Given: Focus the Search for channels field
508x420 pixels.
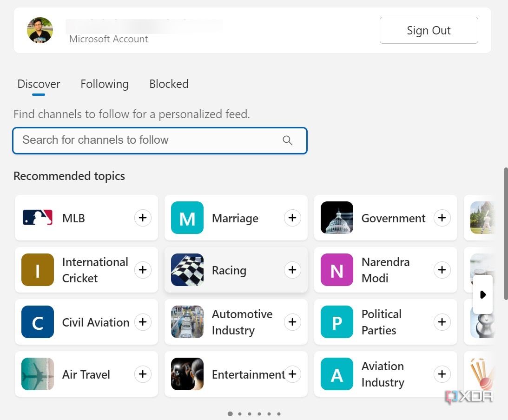Looking at the screenshot, I should tap(160, 140).
